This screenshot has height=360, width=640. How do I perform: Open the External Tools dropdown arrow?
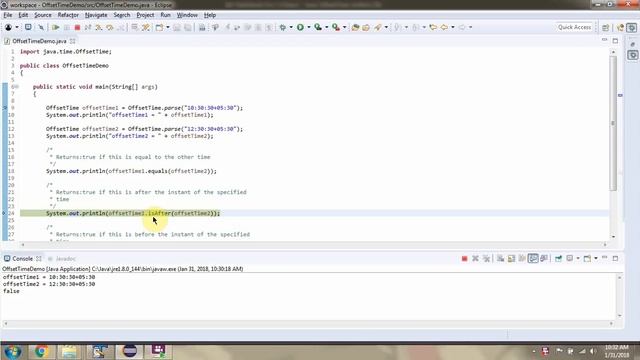(x=344, y=27)
